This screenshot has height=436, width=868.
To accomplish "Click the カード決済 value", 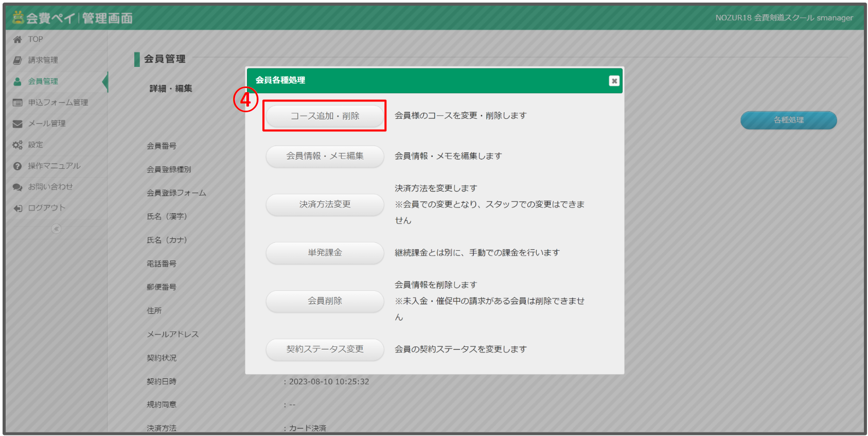I will 308,428.
